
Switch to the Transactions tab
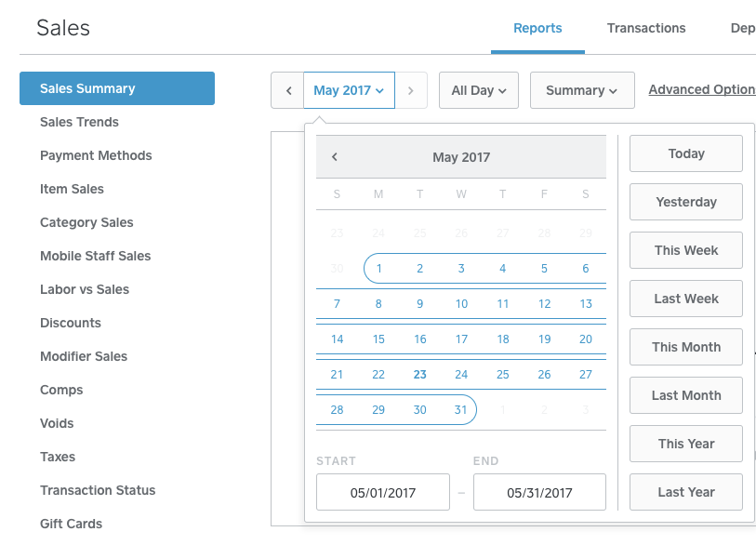[646, 28]
